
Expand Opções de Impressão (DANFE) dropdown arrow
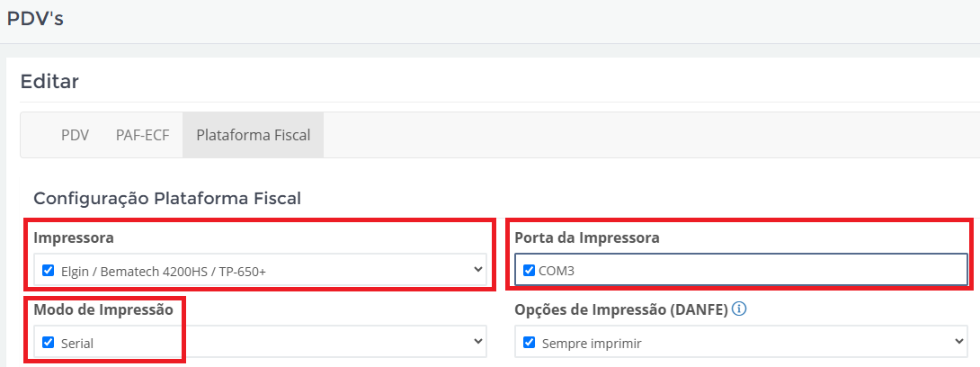pyautogui.click(x=959, y=342)
